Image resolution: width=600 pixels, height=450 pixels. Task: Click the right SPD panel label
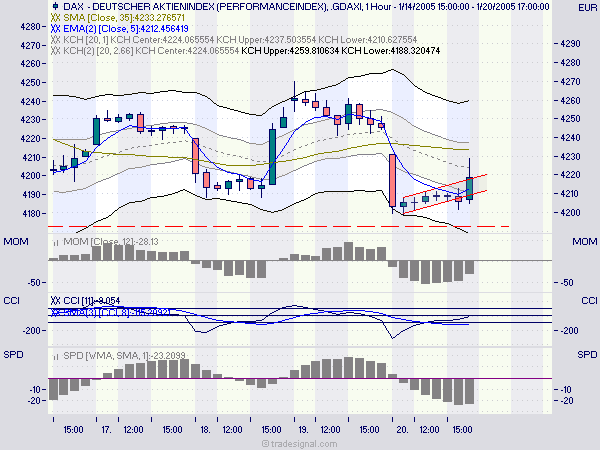587,355
